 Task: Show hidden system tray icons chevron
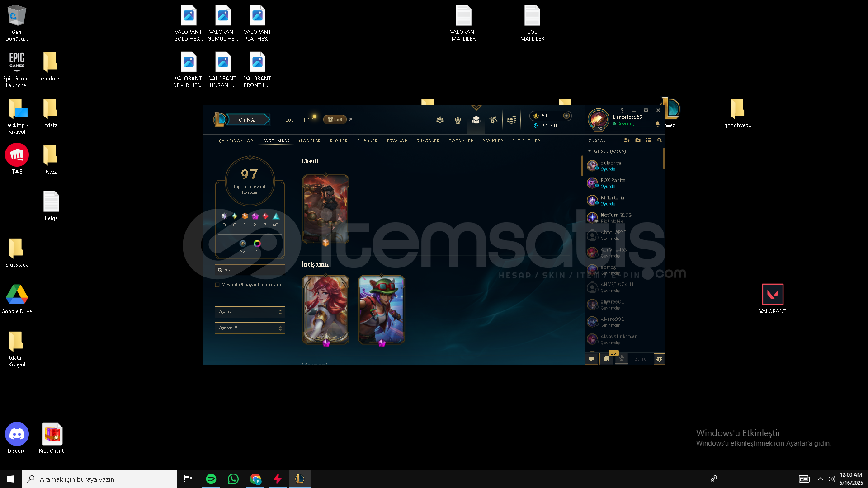click(x=820, y=479)
